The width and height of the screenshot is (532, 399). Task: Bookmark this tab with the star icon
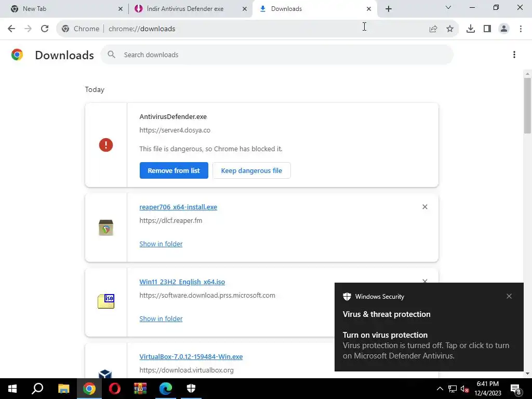tap(450, 29)
